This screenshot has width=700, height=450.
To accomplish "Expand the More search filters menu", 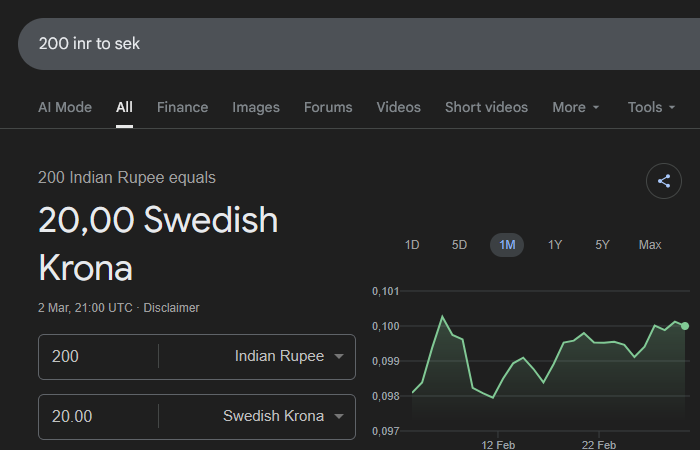I will coord(576,107).
